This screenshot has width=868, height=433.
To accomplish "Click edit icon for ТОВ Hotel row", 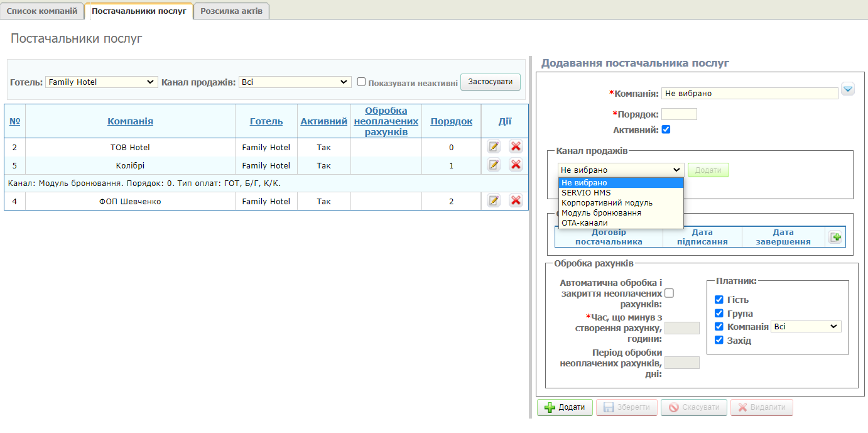I will coord(494,147).
